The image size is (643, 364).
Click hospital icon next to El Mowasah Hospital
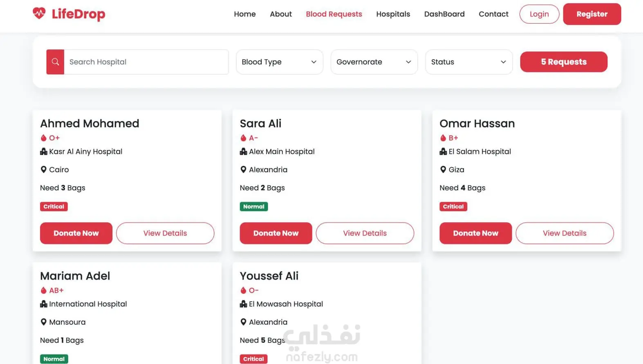coord(243,304)
